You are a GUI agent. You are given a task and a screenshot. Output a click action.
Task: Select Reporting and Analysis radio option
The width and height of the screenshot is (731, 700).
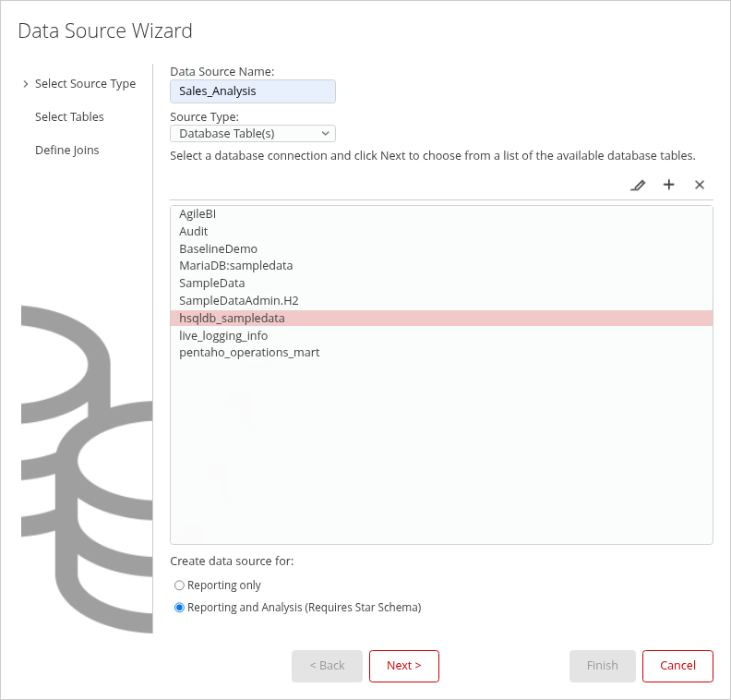coord(180,608)
